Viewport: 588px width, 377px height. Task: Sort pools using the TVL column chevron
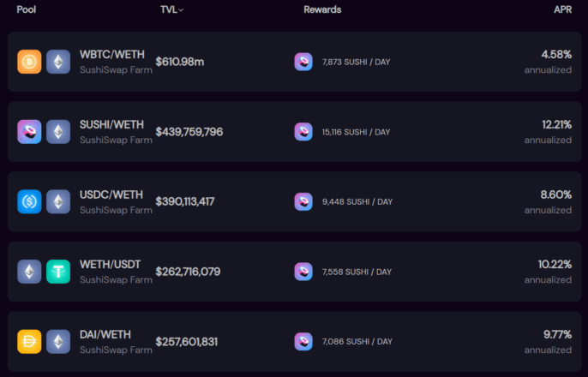[181, 10]
